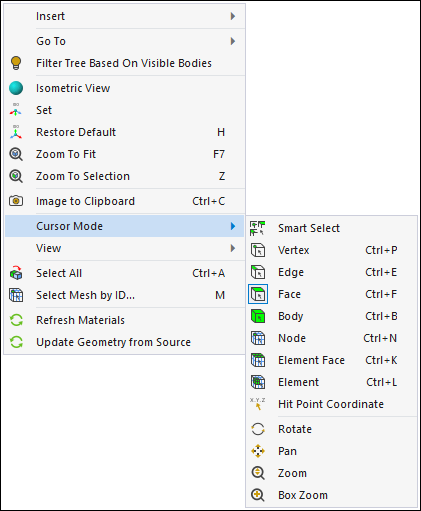This screenshot has width=421, height=511.
Task: Choose Hit Point Coordinate label
Action: [331, 404]
